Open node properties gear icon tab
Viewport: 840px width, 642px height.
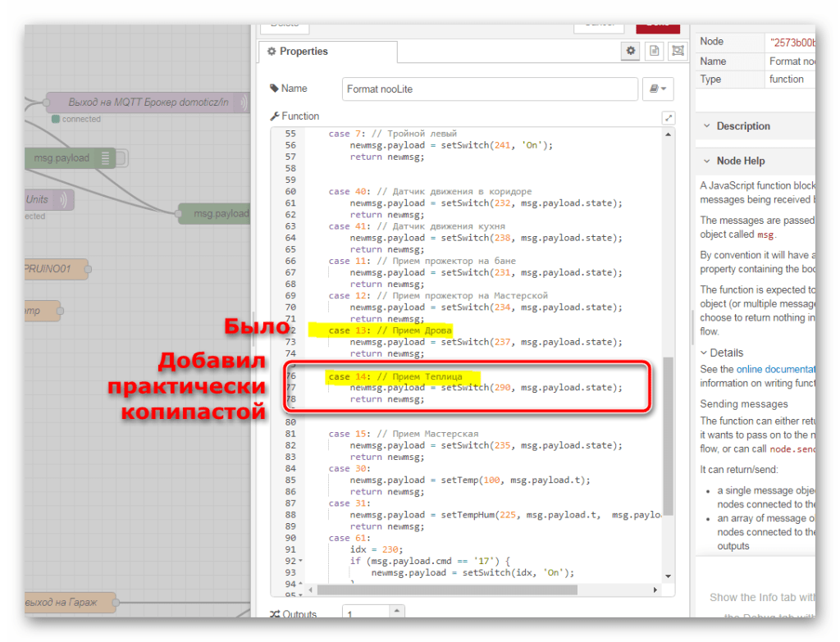pyautogui.click(x=631, y=51)
